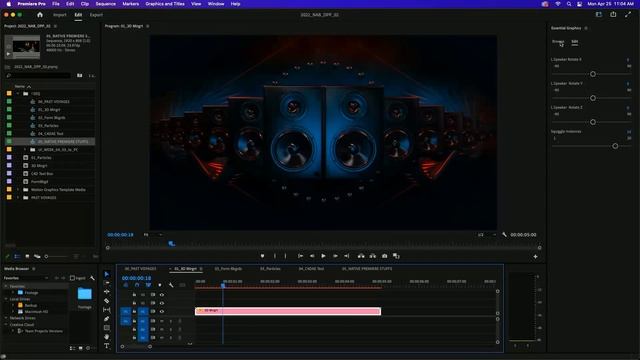The width and height of the screenshot is (640, 360).
Task: Collapse the top bin in Project panel
Action: click(18, 93)
